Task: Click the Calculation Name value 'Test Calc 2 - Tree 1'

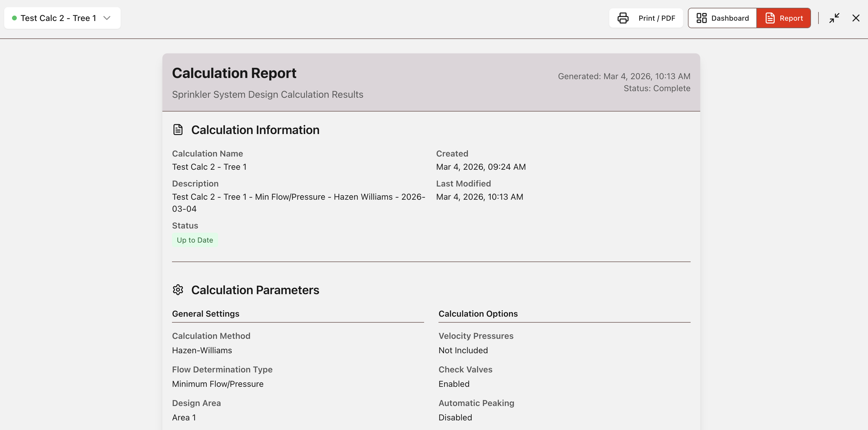Action: point(209,167)
